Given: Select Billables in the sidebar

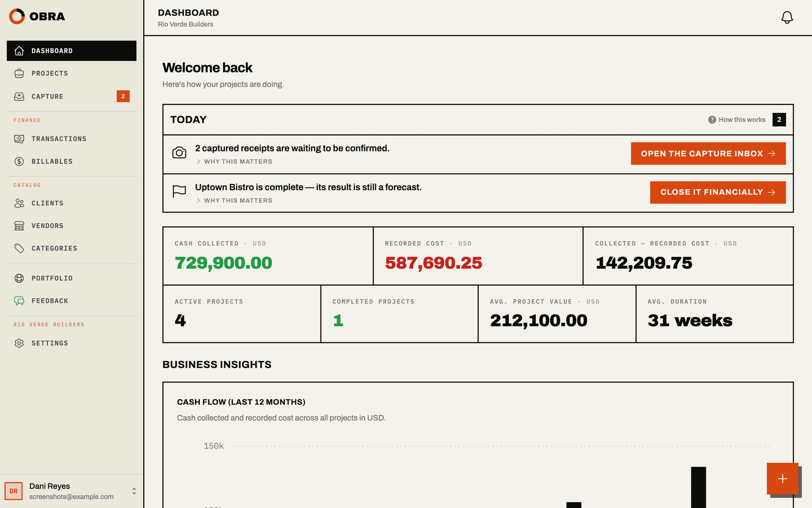Looking at the screenshot, I should (x=71, y=161).
